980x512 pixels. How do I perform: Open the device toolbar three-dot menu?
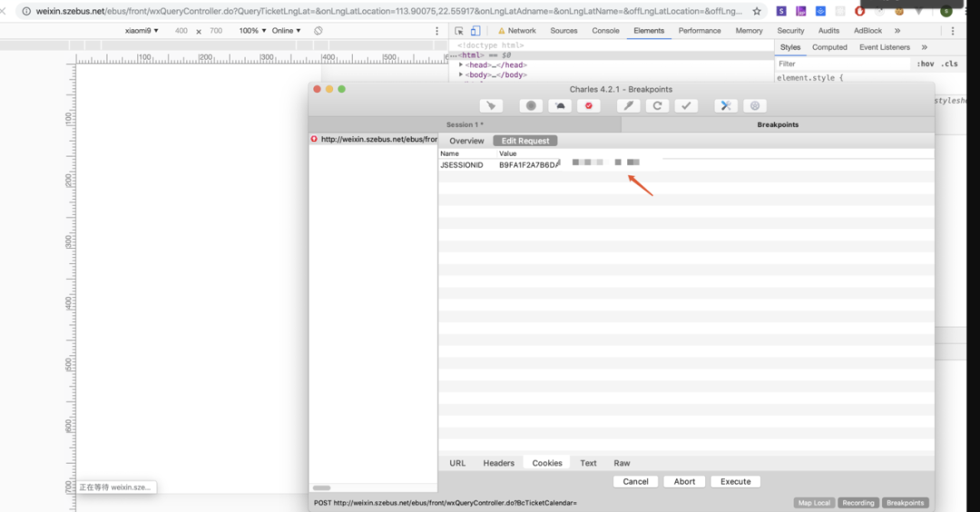pos(436,31)
